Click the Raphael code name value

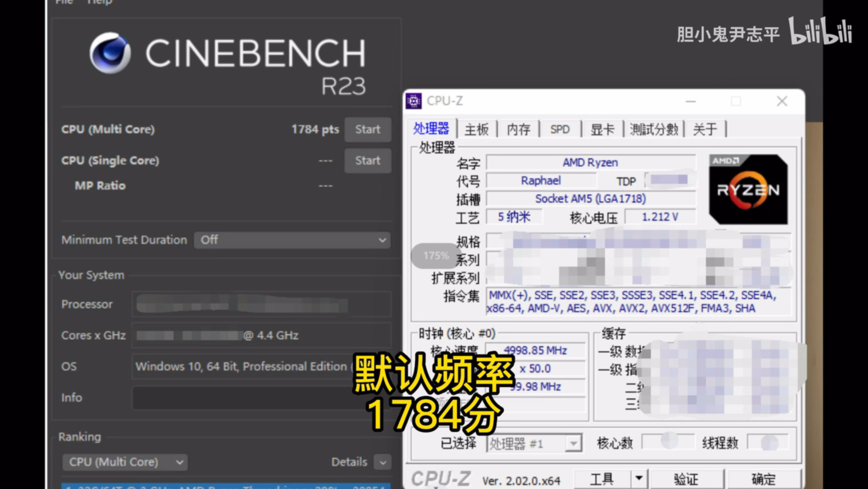pos(541,181)
